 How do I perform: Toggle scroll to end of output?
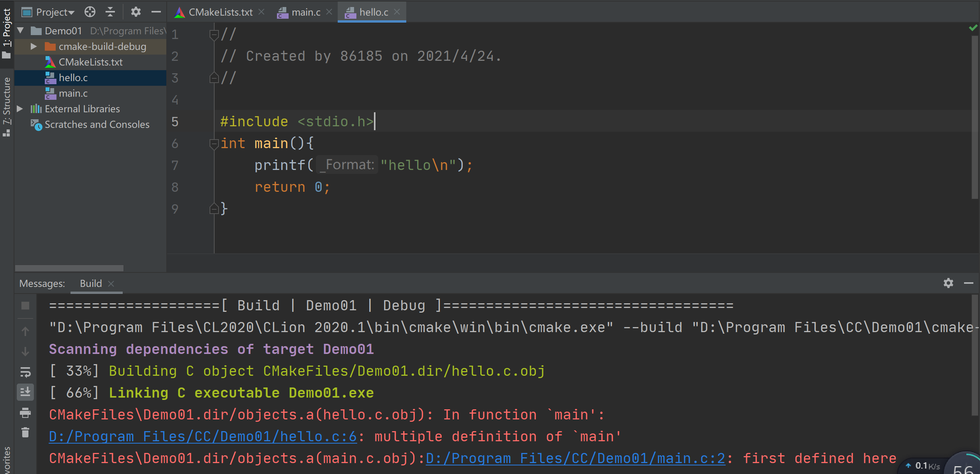coord(25,392)
